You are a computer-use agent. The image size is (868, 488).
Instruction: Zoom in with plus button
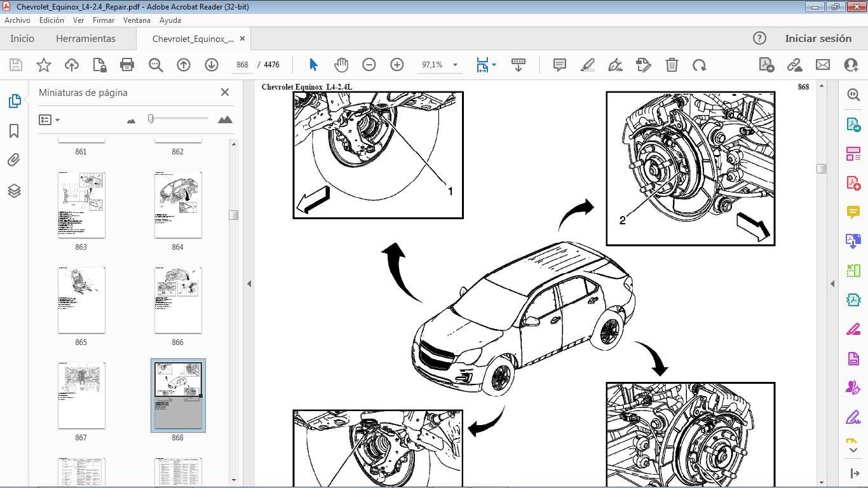click(397, 65)
